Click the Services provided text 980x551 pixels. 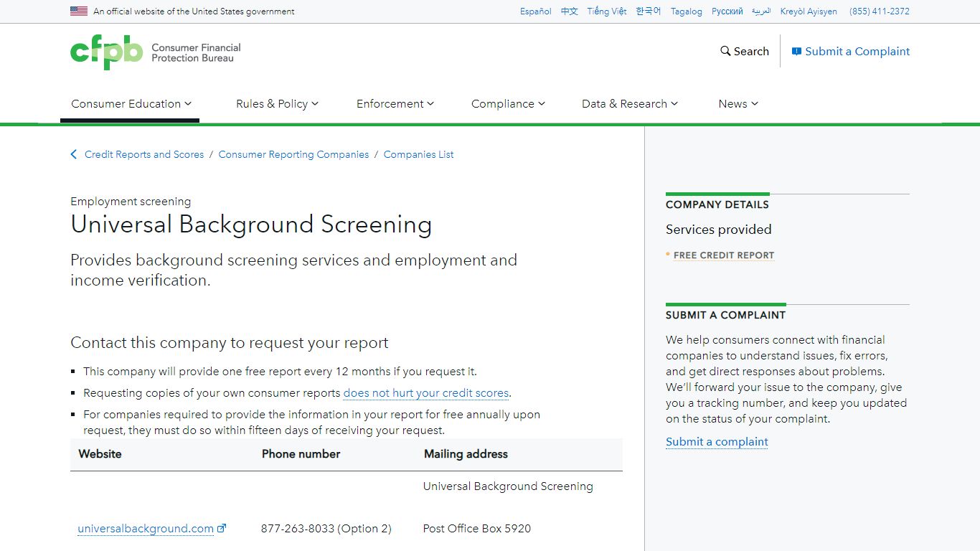click(x=718, y=230)
